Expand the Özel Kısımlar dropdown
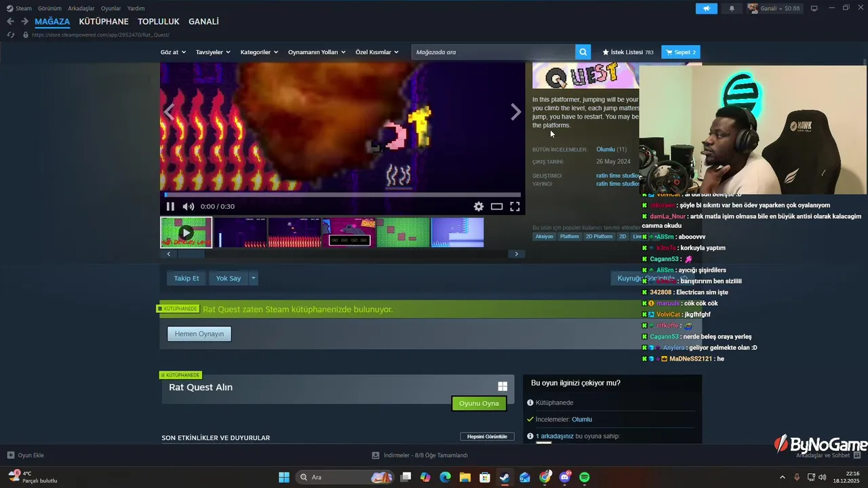 tap(377, 52)
